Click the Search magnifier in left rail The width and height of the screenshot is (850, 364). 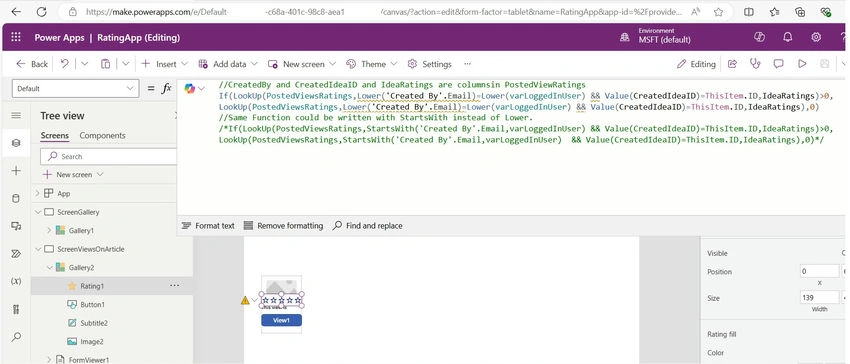(x=16, y=337)
